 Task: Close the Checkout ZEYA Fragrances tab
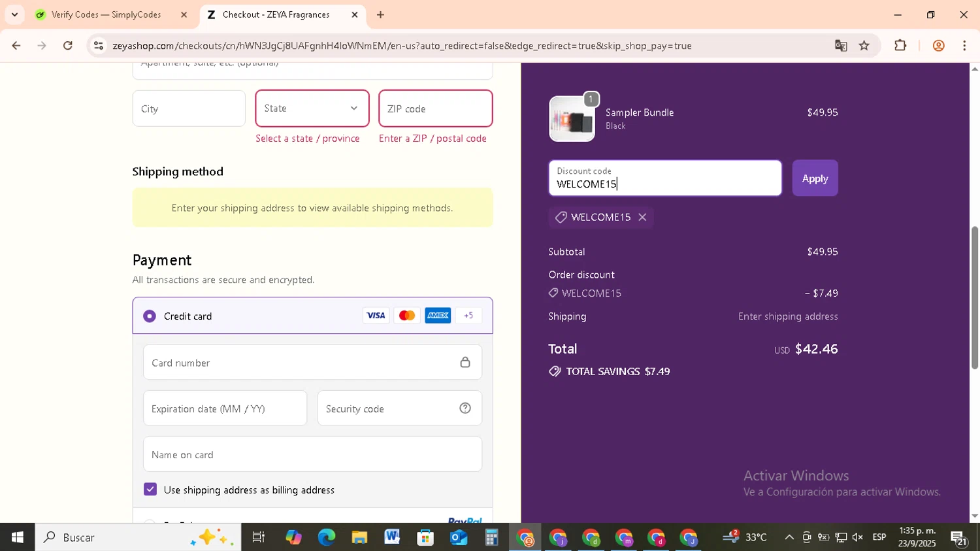point(355,14)
